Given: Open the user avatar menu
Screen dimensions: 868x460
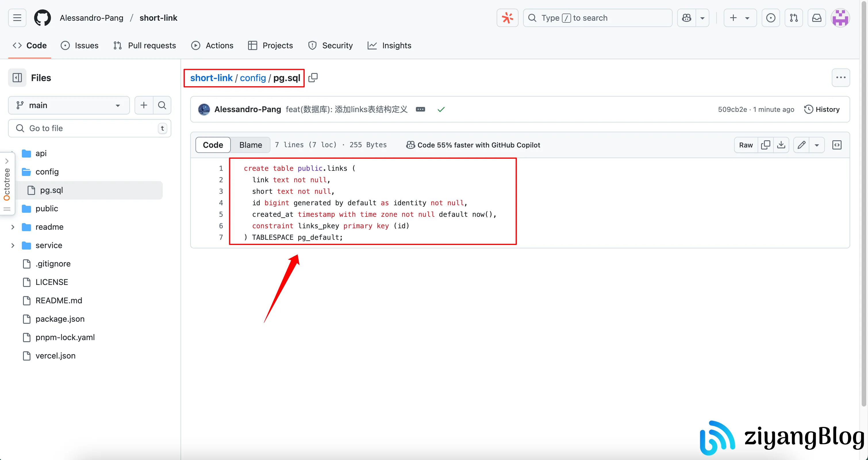Looking at the screenshot, I should pos(840,18).
